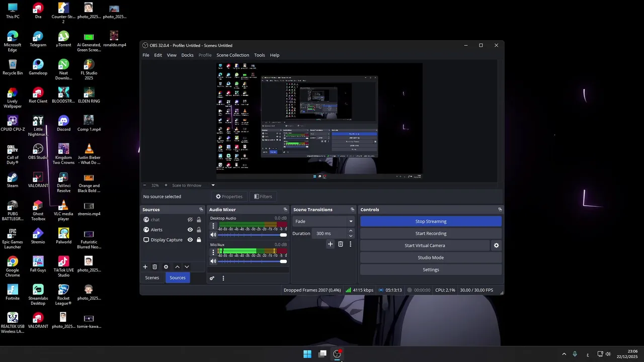Screen dimensions: 644x362
Task: Show the hidden chat source
Action: click(190, 220)
